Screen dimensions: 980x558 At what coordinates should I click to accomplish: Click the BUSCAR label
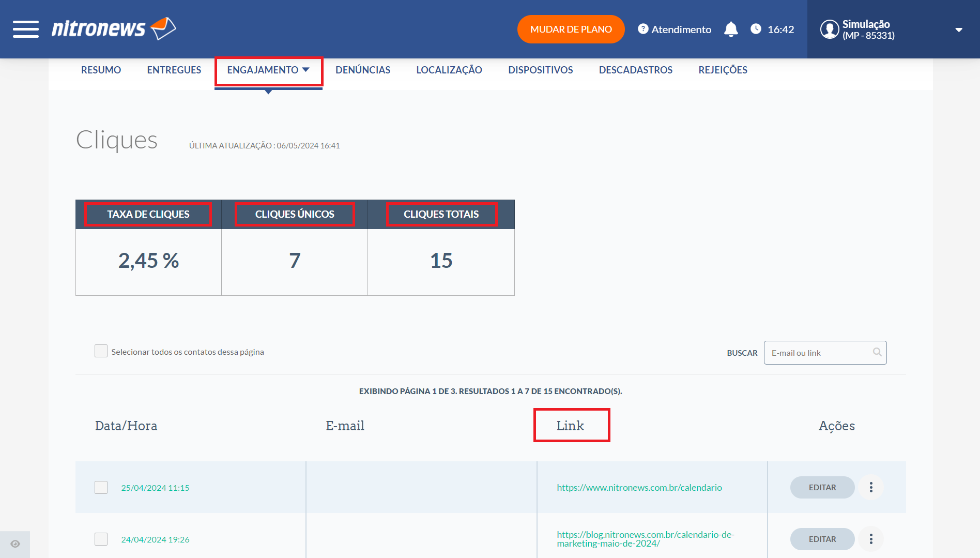coord(742,353)
